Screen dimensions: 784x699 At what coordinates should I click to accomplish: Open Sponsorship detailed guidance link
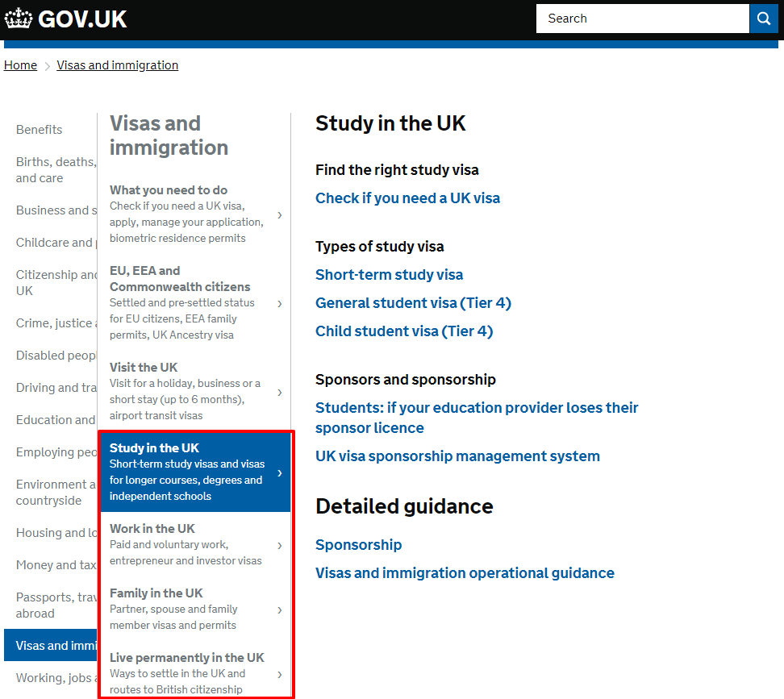pyautogui.click(x=358, y=545)
